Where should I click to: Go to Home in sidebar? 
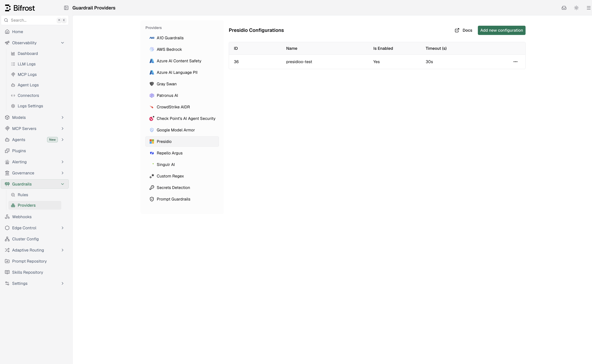pyautogui.click(x=35, y=32)
